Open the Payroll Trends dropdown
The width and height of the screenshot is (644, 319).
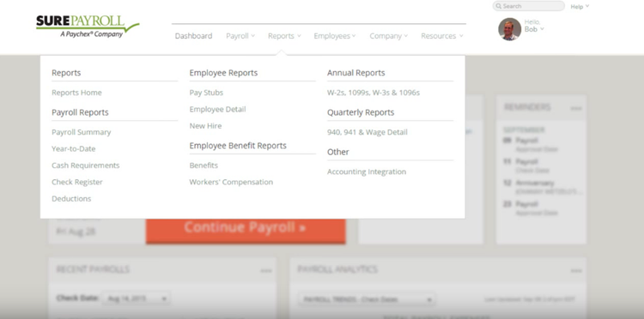367,299
